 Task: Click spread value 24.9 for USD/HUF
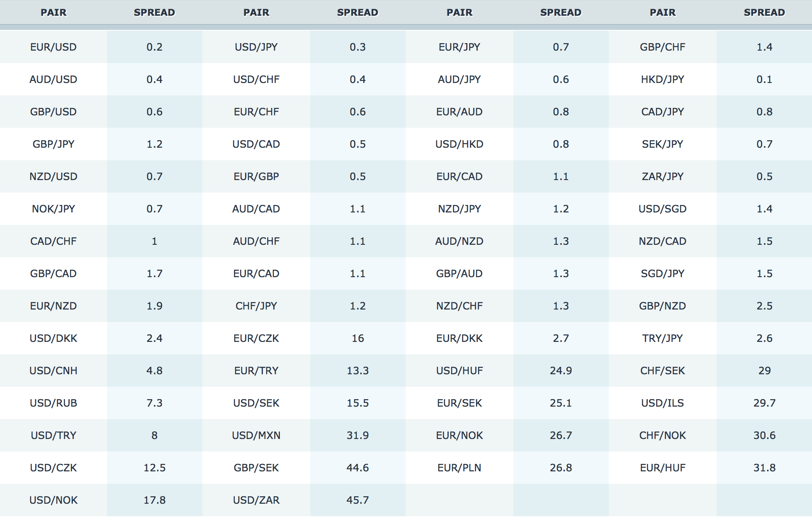[561, 371]
